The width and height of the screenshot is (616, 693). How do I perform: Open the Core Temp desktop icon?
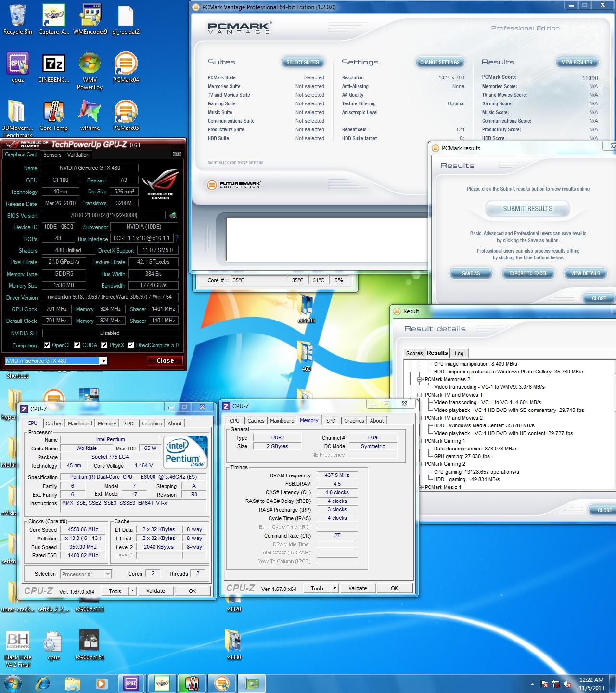(x=53, y=115)
